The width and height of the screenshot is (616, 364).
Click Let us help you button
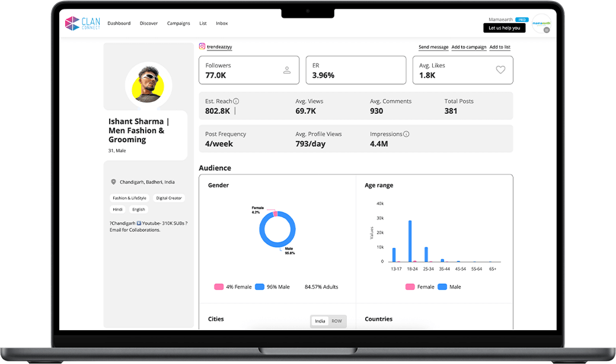[504, 28]
